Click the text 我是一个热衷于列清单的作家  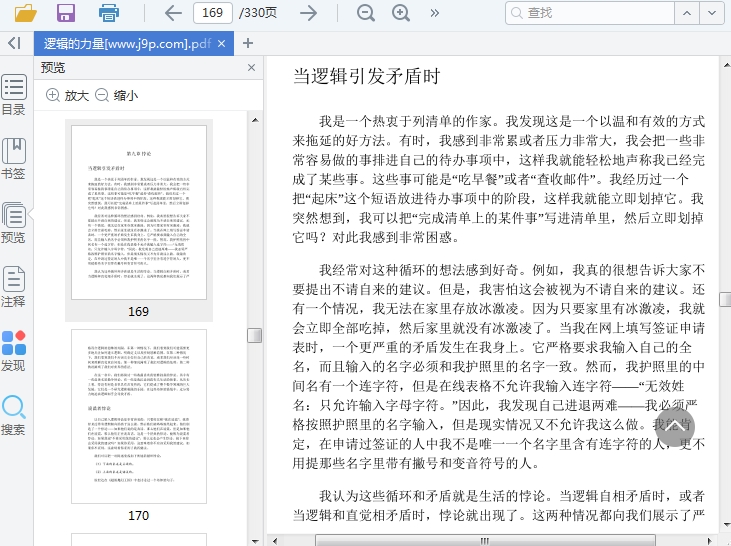click(x=405, y=122)
